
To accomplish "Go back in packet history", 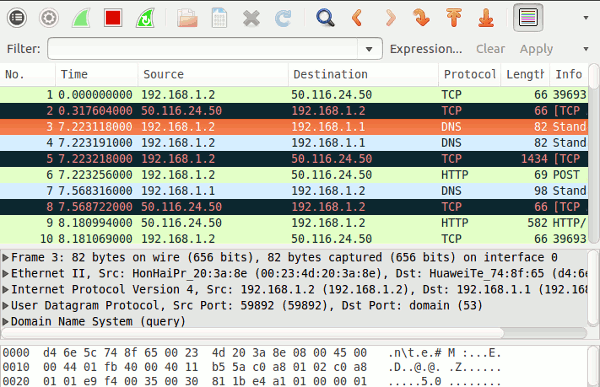I will pos(357,18).
